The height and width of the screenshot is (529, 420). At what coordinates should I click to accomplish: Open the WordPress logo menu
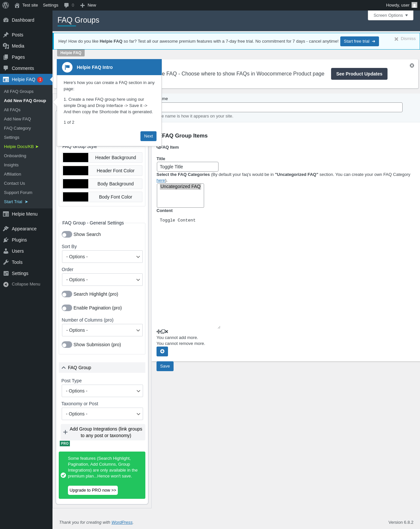6,5
